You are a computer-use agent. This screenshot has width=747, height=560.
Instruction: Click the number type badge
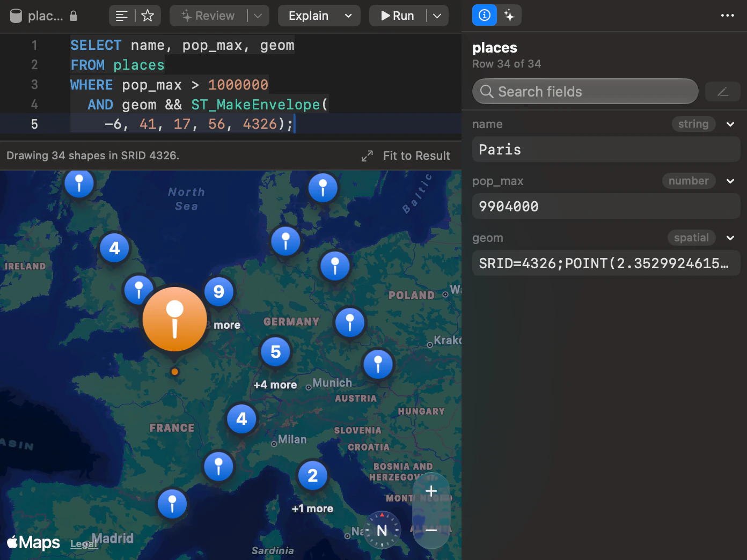point(689,181)
